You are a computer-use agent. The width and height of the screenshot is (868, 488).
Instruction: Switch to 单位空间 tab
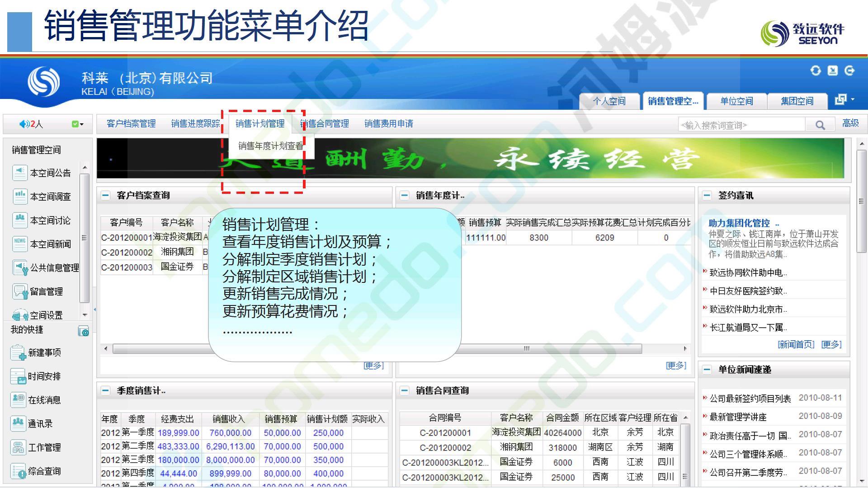point(737,101)
